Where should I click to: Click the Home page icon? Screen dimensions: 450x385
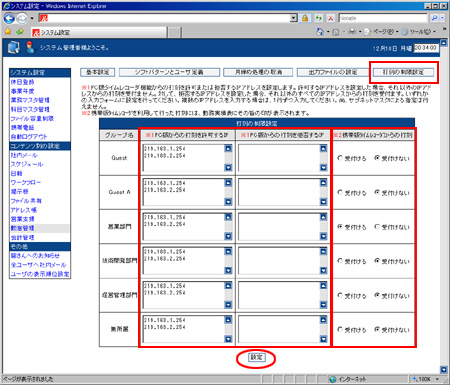click(x=320, y=32)
